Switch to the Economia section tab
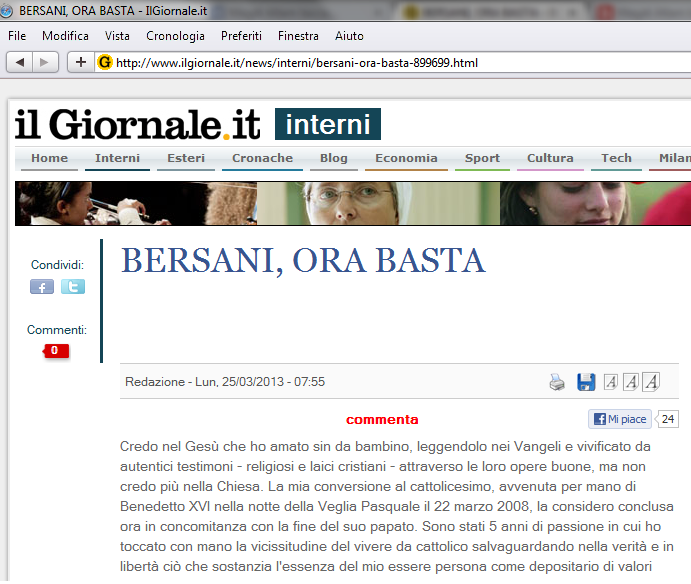Image resolution: width=691 pixels, height=584 pixels. [406, 158]
